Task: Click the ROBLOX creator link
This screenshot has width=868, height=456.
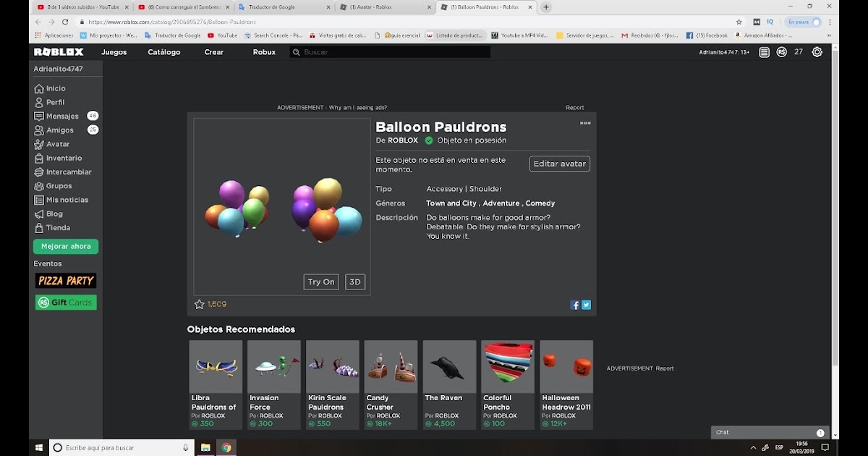Action: 403,140
